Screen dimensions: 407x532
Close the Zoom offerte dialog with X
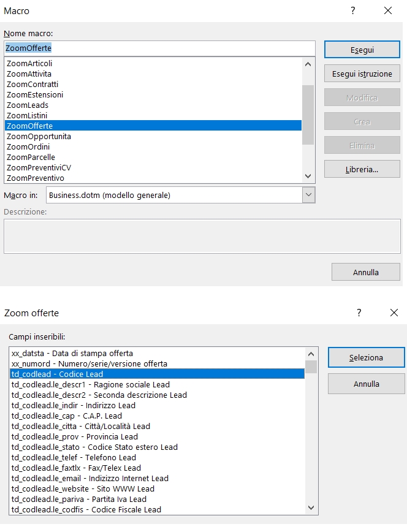pyautogui.click(x=394, y=313)
